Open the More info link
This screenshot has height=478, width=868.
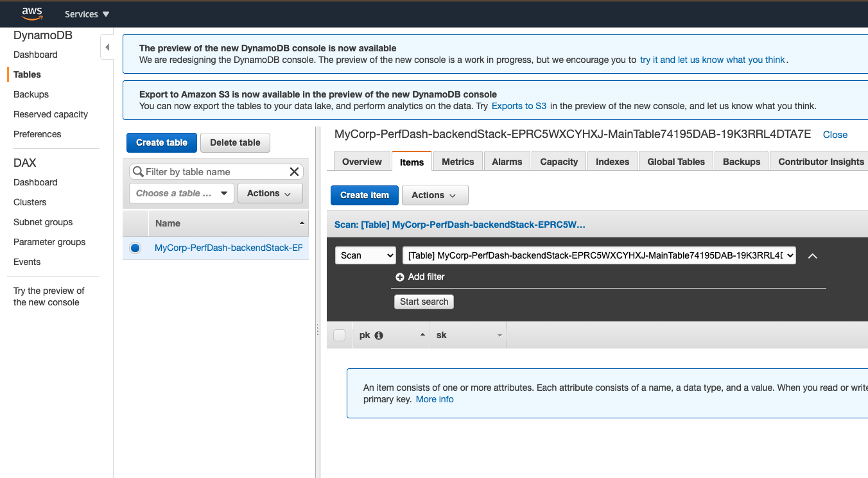tap(435, 399)
